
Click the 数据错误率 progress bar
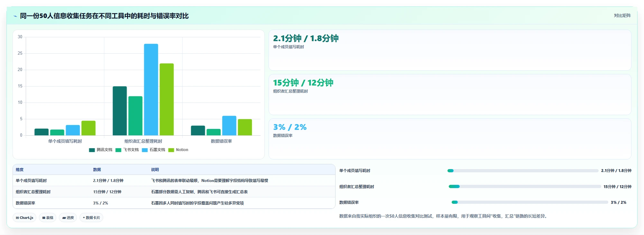click(530, 202)
